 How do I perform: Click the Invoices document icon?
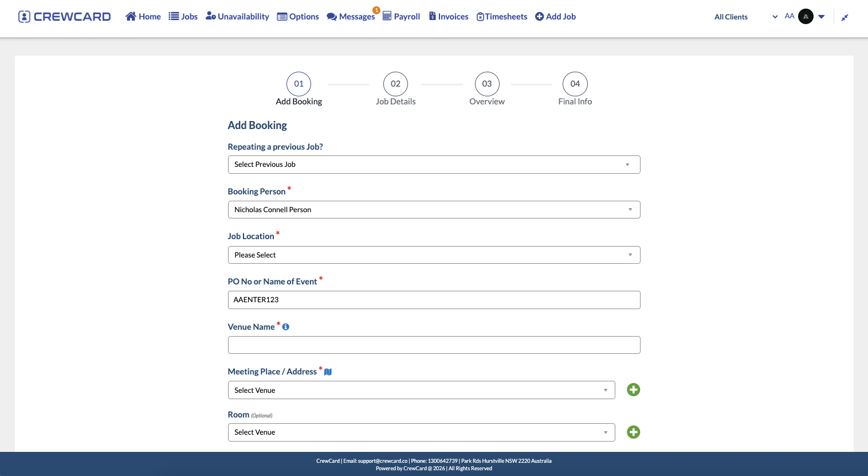point(433,16)
